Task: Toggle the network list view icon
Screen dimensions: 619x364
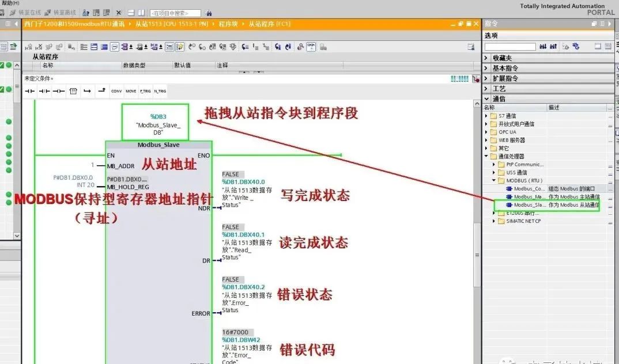Action: pos(169,47)
